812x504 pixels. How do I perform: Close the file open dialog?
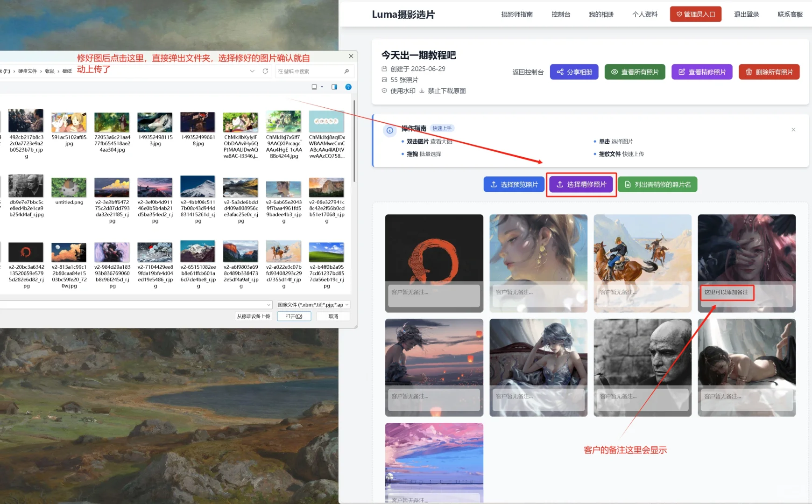pos(351,56)
